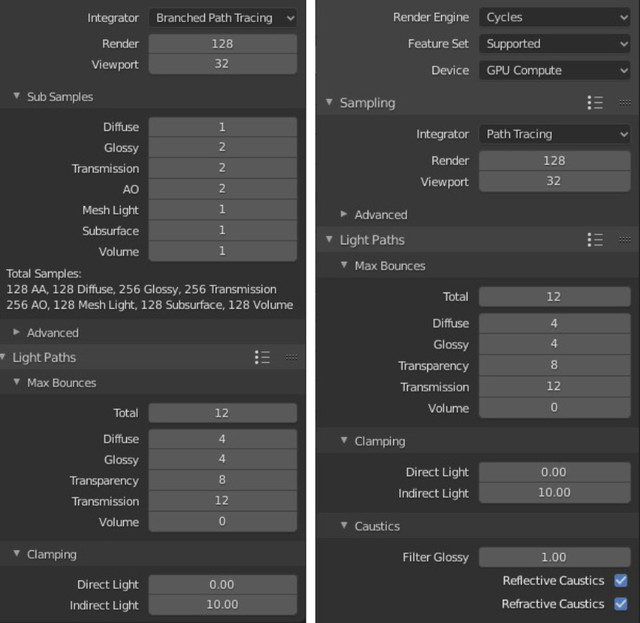Click Transparency bounces field in left panel
Viewport: 640px width, 623px height.
(x=222, y=480)
